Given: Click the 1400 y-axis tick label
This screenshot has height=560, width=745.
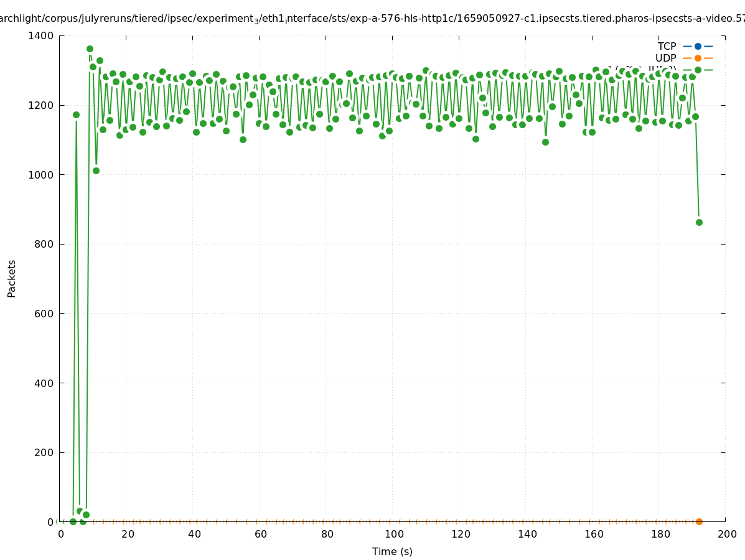Looking at the screenshot, I should (41, 36).
